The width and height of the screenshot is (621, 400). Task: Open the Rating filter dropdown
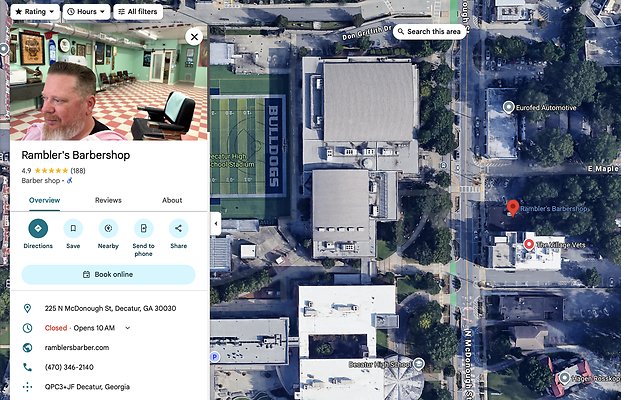click(x=34, y=12)
